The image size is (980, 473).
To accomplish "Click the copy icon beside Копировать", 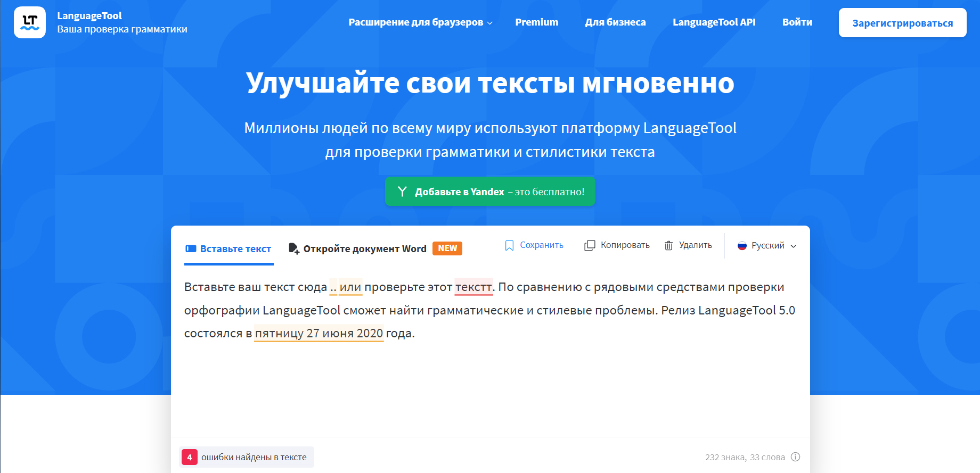I will (x=590, y=245).
